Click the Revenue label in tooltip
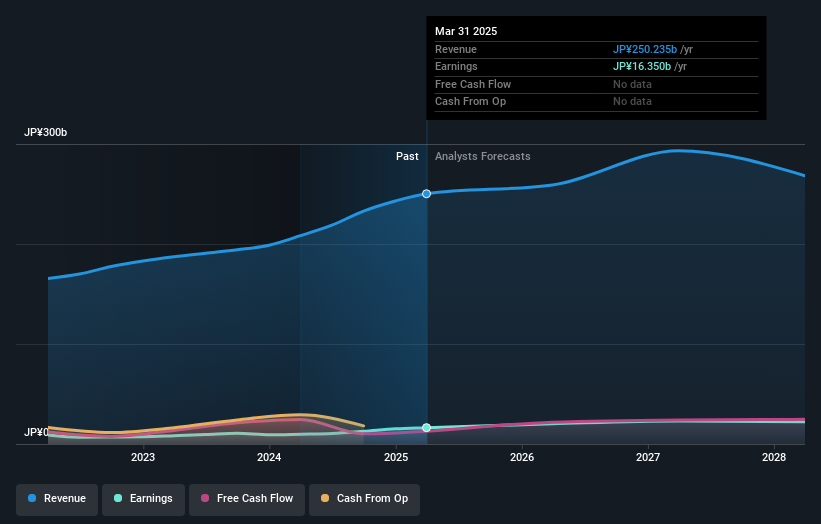This screenshot has width=821, height=524. pos(456,49)
